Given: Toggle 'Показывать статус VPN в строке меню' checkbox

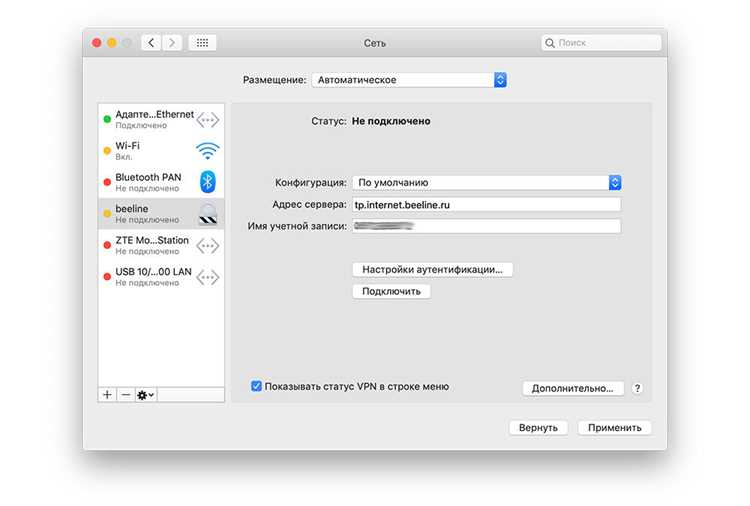Looking at the screenshot, I should click(x=256, y=386).
